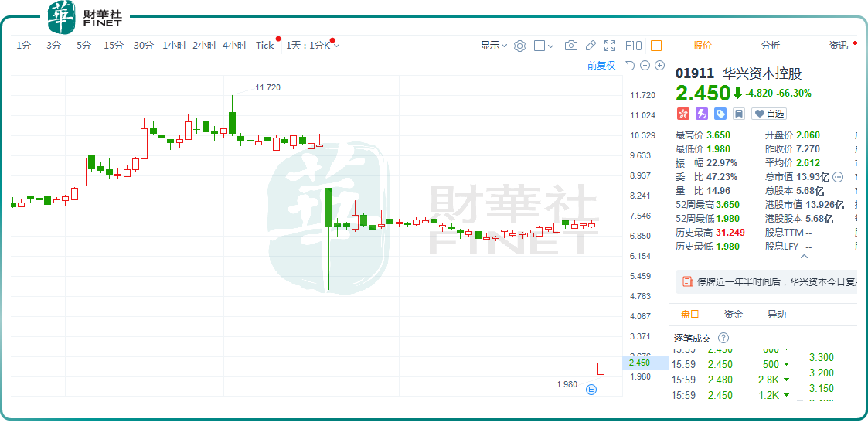This screenshot has height=436, width=868.
Task: Open the 分析 tab
Action: pyautogui.click(x=771, y=46)
